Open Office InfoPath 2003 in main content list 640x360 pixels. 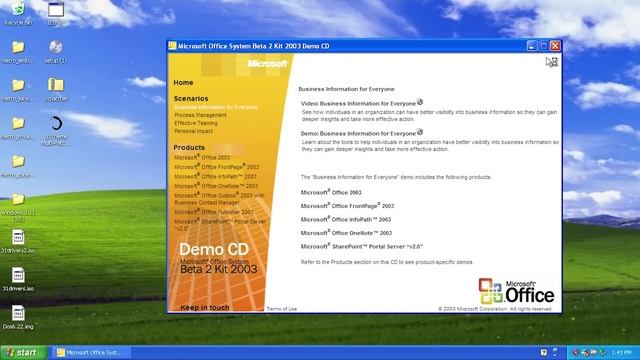coord(346,219)
